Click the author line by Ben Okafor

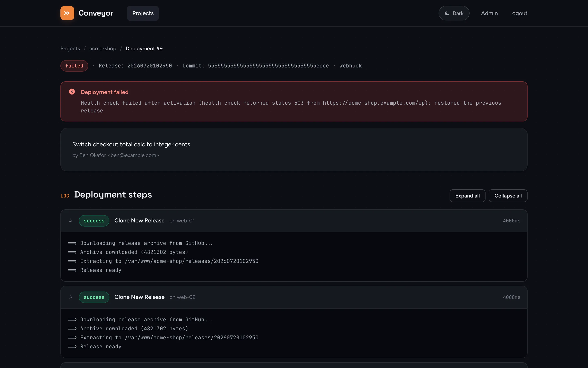point(116,155)
